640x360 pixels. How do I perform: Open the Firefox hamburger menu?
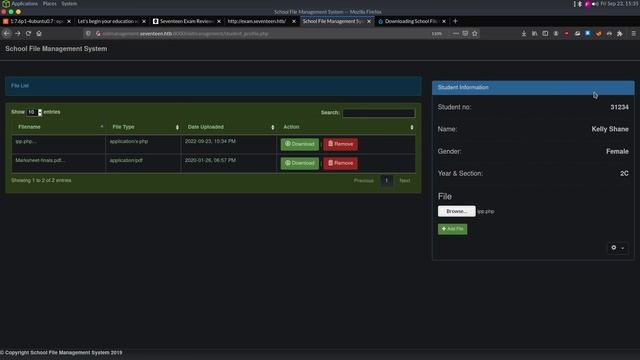pos(633,33)
